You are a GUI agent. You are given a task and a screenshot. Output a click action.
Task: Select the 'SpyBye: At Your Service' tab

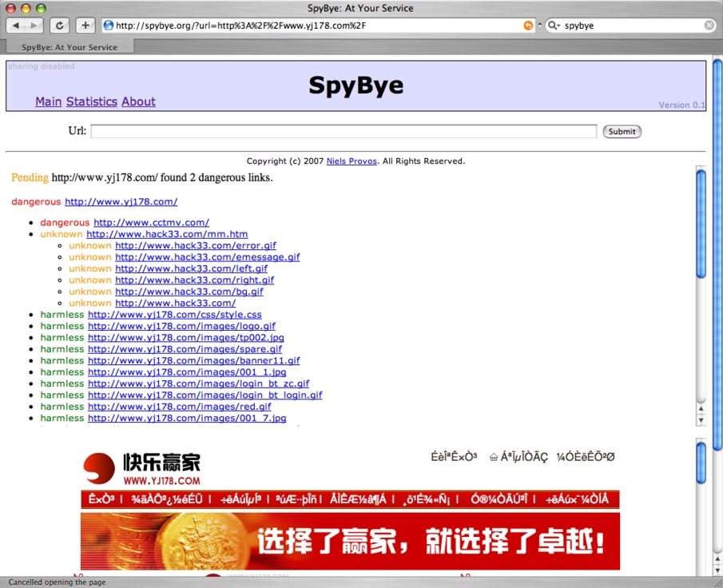click(x=70, y=47)
